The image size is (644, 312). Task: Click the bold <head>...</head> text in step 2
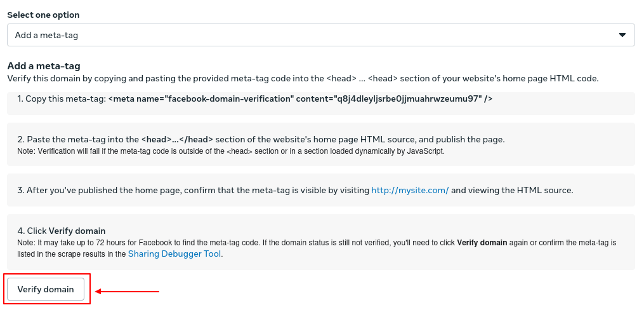pyautogui.click(x=178, y=139)
